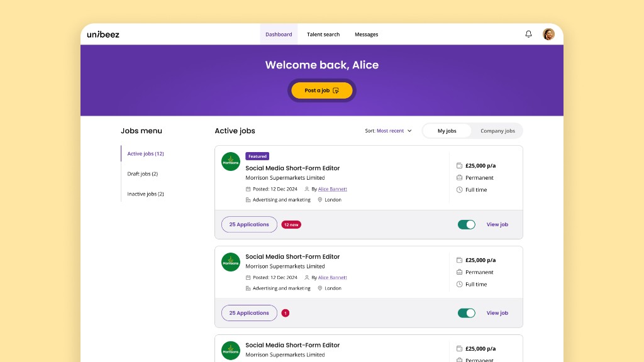Viewport: 644px width, 362px height.
Task: Click Morrisons logo on second job card
Action: (231, 262)
